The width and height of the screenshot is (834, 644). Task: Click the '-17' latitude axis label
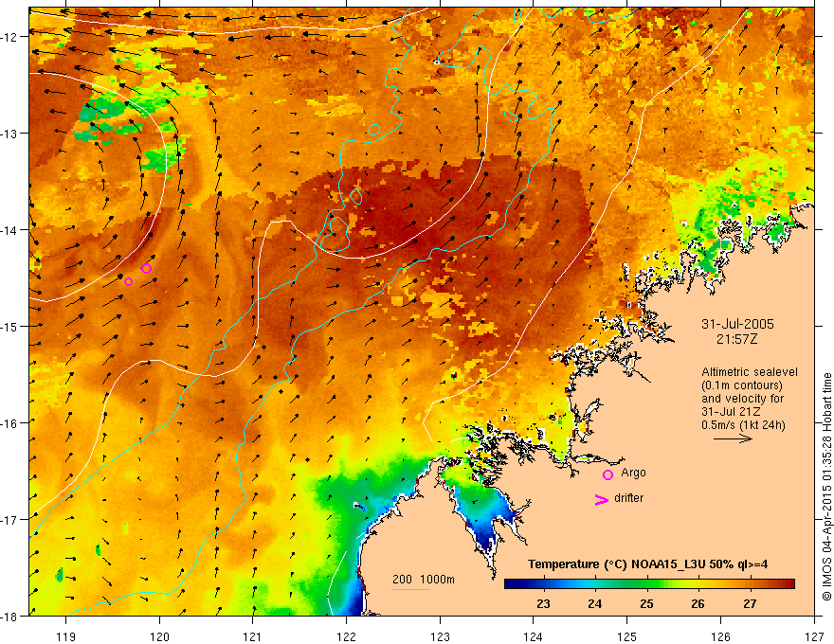click(x=9, y=519)
